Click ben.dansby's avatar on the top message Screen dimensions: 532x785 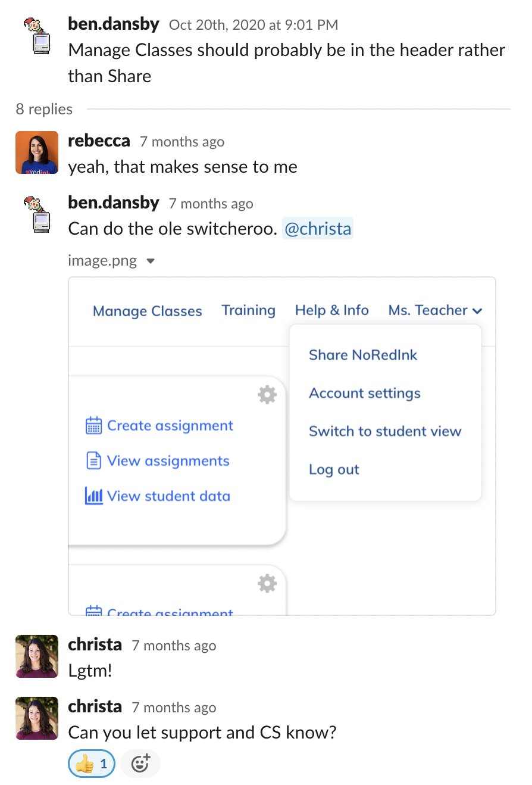coord(37,36)
